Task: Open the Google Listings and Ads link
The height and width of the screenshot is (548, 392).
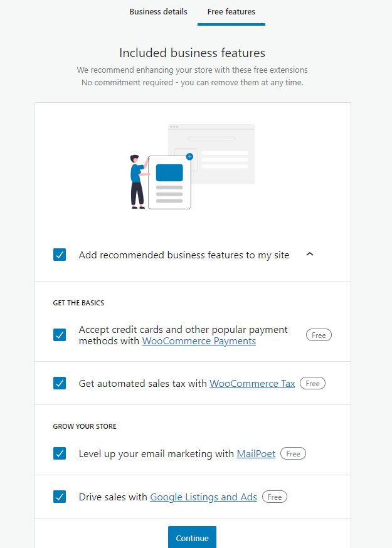Action: tap(203, 497)
